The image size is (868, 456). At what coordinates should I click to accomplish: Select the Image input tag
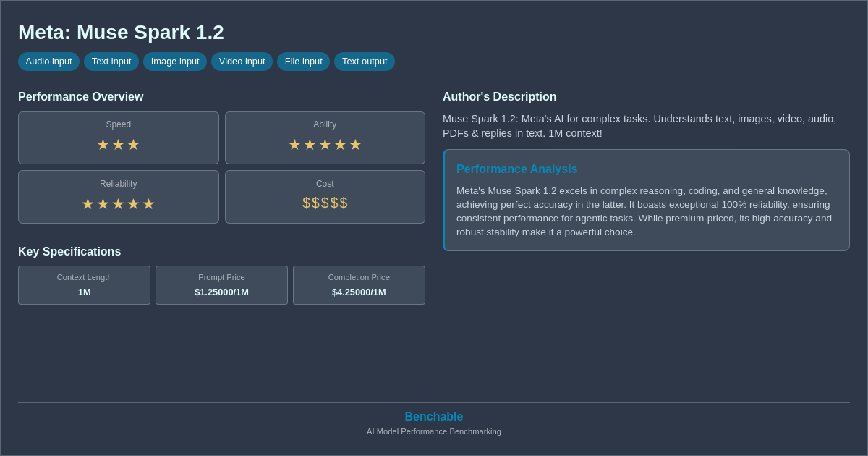175,62
